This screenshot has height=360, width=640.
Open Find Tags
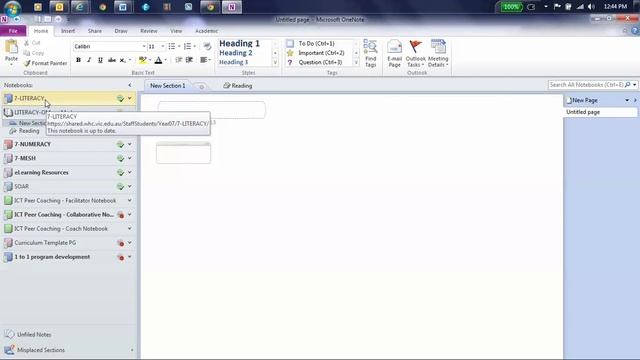tap(370, 53)
